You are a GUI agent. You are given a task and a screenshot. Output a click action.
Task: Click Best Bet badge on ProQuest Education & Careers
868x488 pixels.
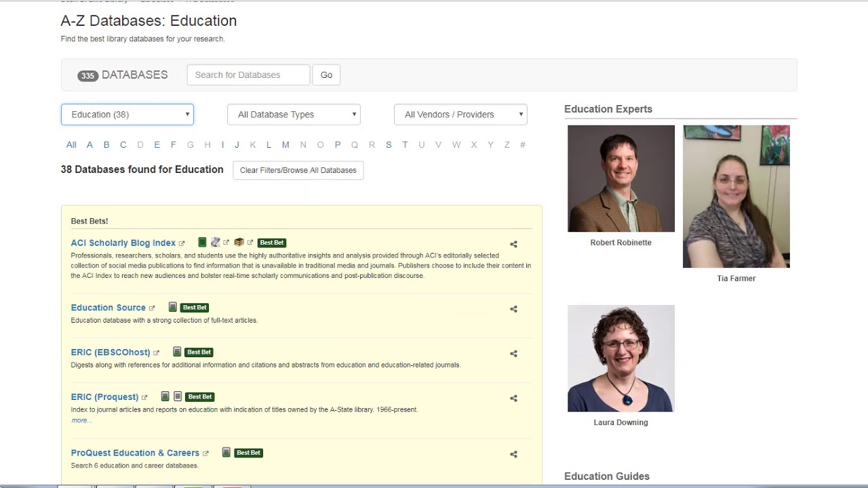pyautogui.click(x=248, y=453)
